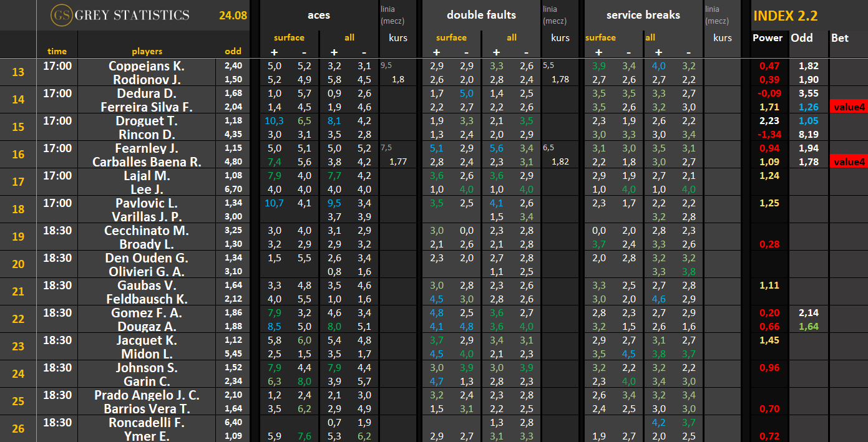Click the INDEX 2.2 header
Viewport: 868px width, 442px height.
(x=785, y=16)
